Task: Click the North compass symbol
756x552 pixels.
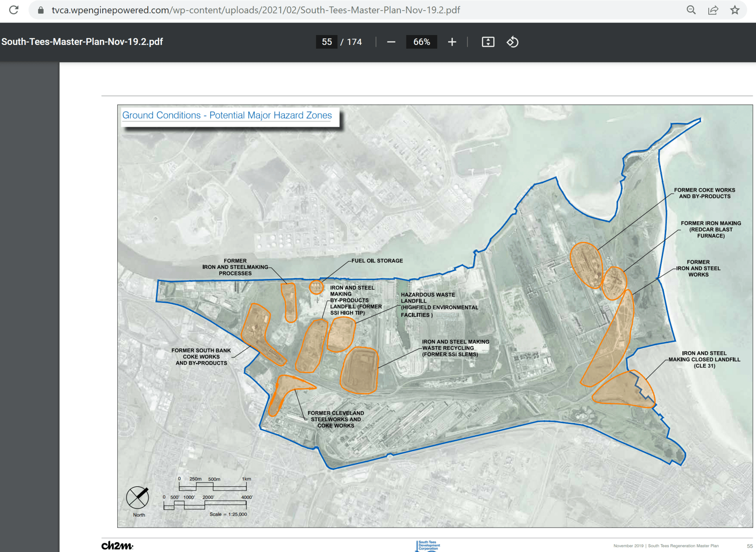Action: 137,497
